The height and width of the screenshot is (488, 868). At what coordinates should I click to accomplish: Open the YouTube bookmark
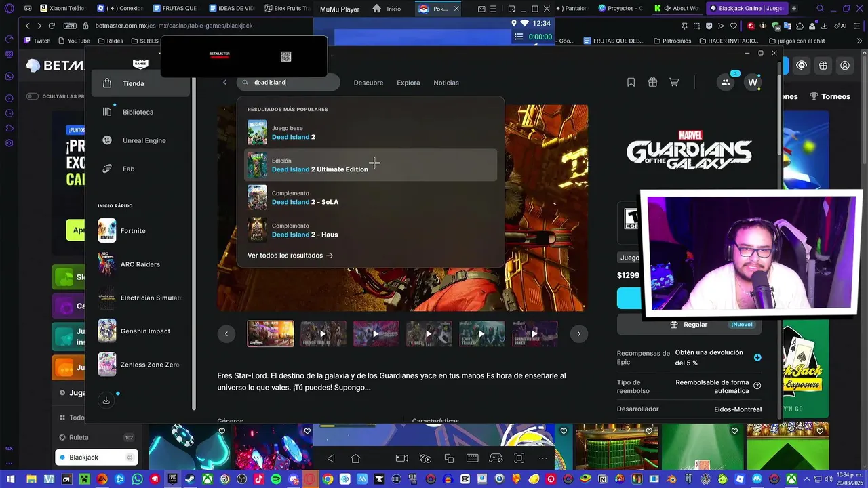pos(73,41)
